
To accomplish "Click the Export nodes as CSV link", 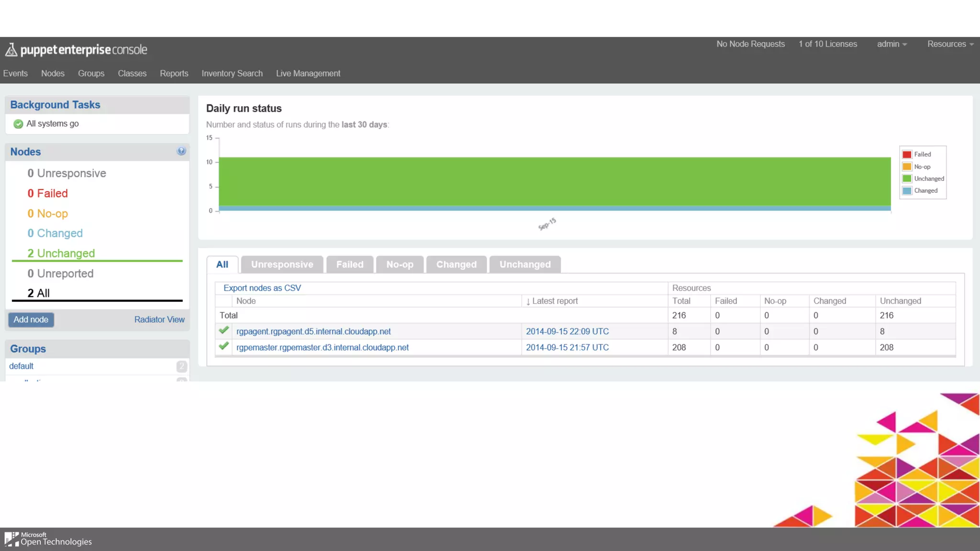I will coord(262,288).
